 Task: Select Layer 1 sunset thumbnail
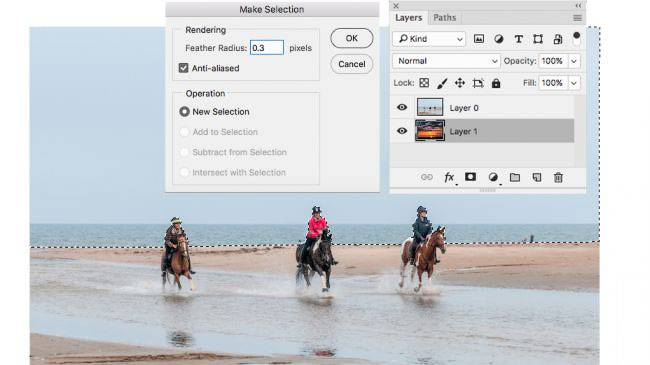click(x=430, y=131)
